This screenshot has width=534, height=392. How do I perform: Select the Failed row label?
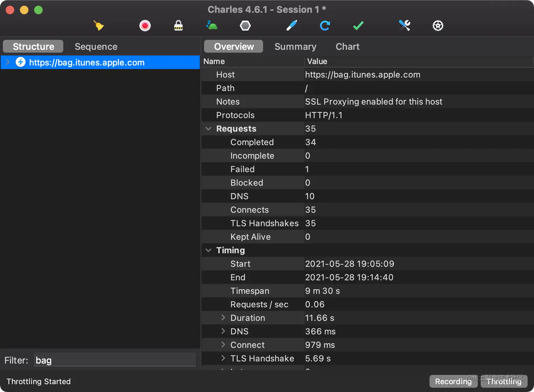[x=242, y=169]
